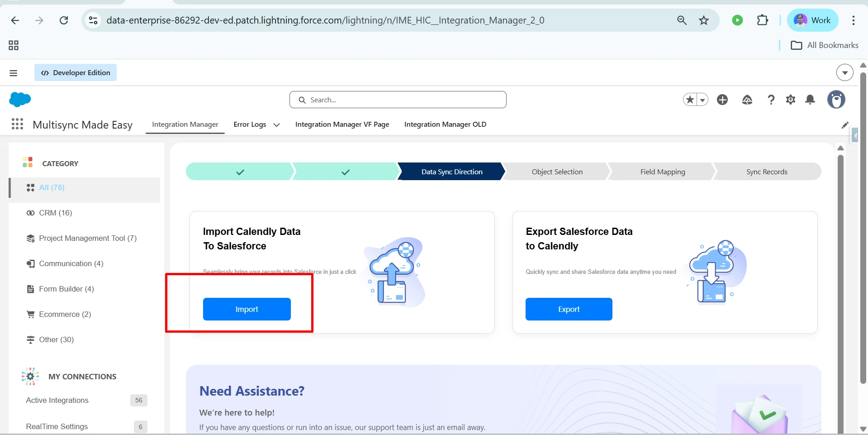Click the green play extension icon
The image size is (868, 435).
(x=737, y=20)
